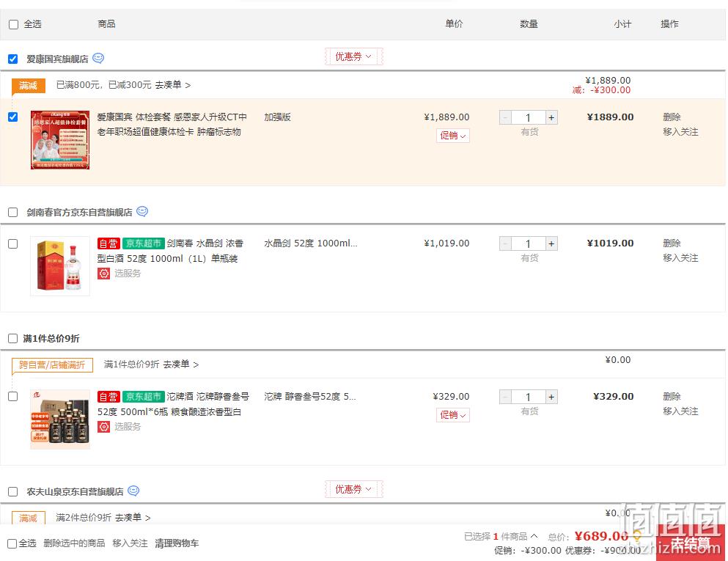Delete the 沱牌酒 醇香叁号 item

coord(672,397)
